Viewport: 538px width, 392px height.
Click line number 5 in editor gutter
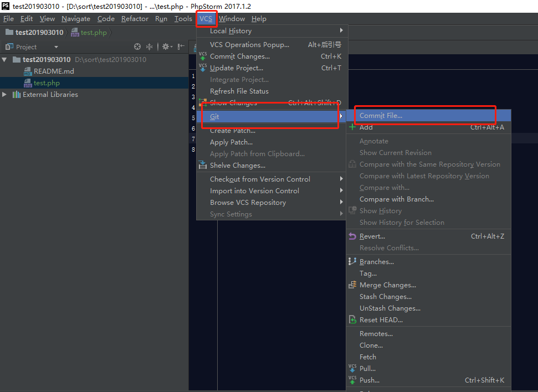click(x=193, y=118)
